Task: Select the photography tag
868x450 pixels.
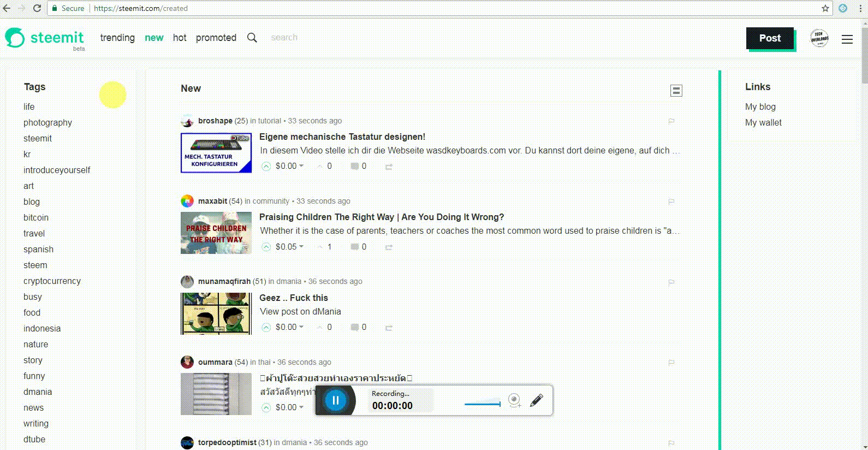Action: pos(47,122)
